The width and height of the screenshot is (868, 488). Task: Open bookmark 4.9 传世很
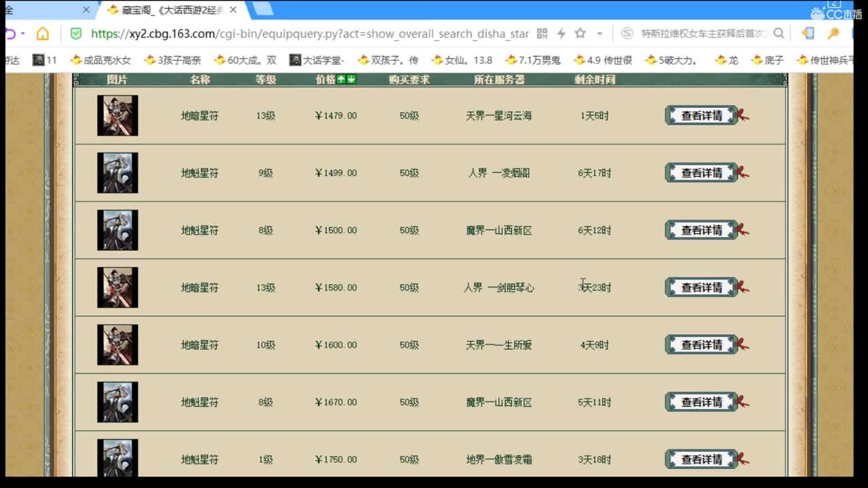point(602,60)
